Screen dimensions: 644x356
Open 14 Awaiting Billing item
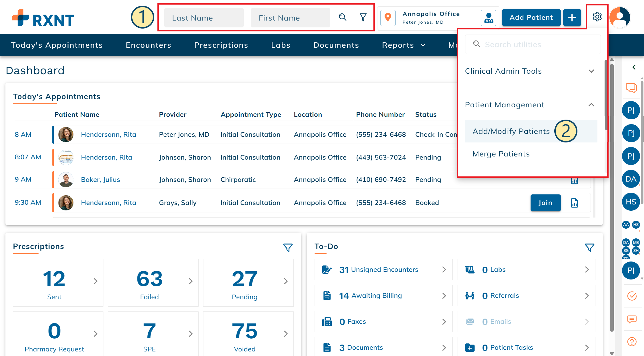point(383,295)
